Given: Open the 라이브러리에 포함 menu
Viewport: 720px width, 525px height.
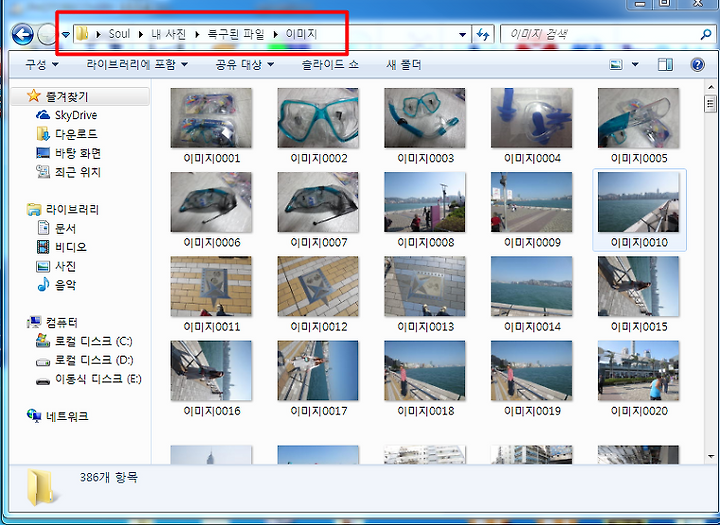Looking at the screenshot, I should click(137, 64).
